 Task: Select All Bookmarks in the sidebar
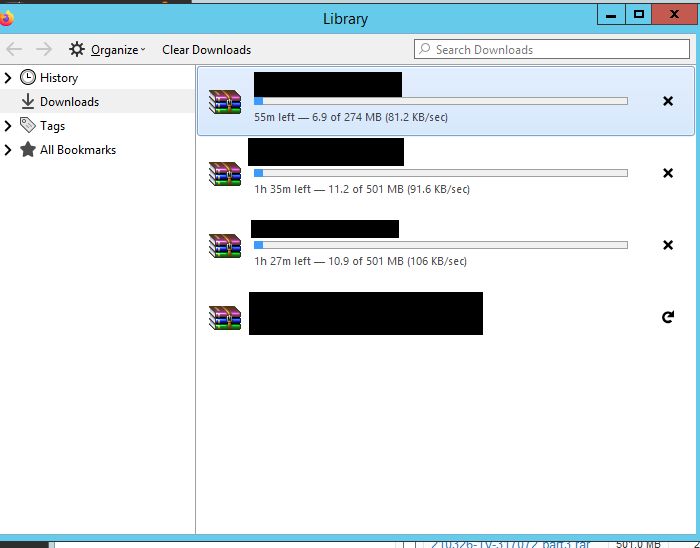(77, 150)
